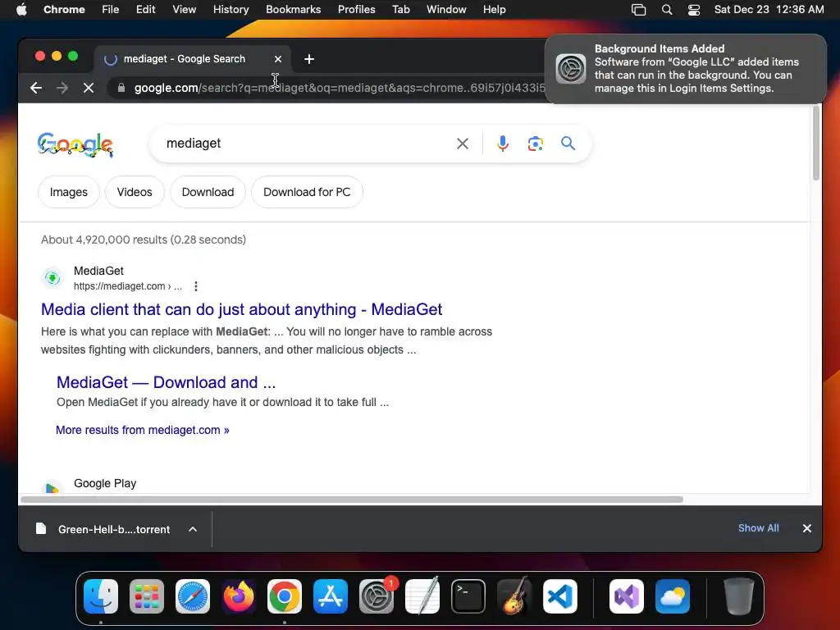Open the Profiles menu
This screenshot has width=840, height=630.
(x=356, y=10)
